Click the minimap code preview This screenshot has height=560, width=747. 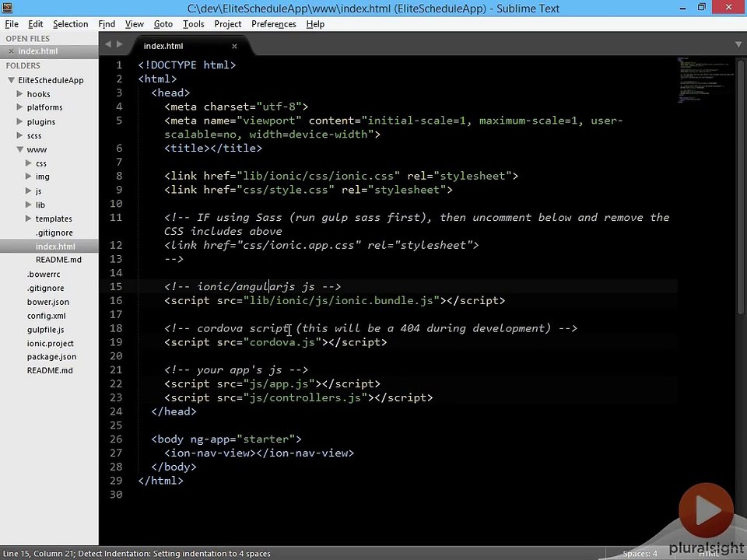707,79
